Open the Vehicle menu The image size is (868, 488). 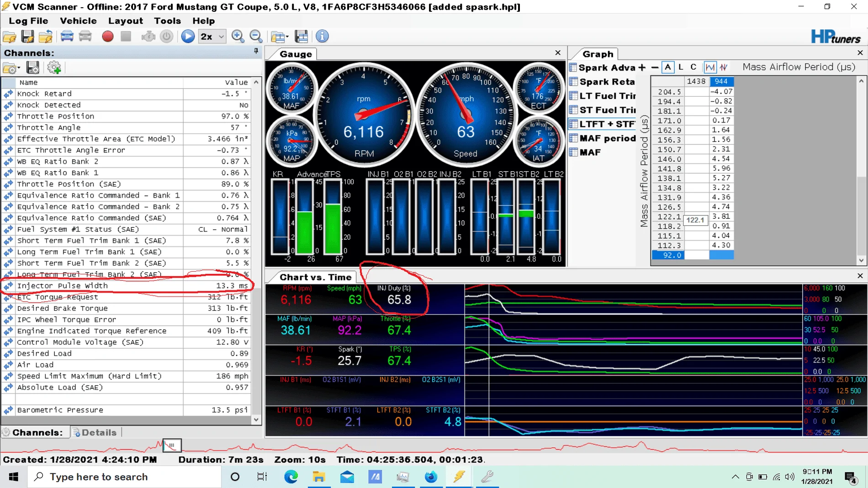click(78, 21)
